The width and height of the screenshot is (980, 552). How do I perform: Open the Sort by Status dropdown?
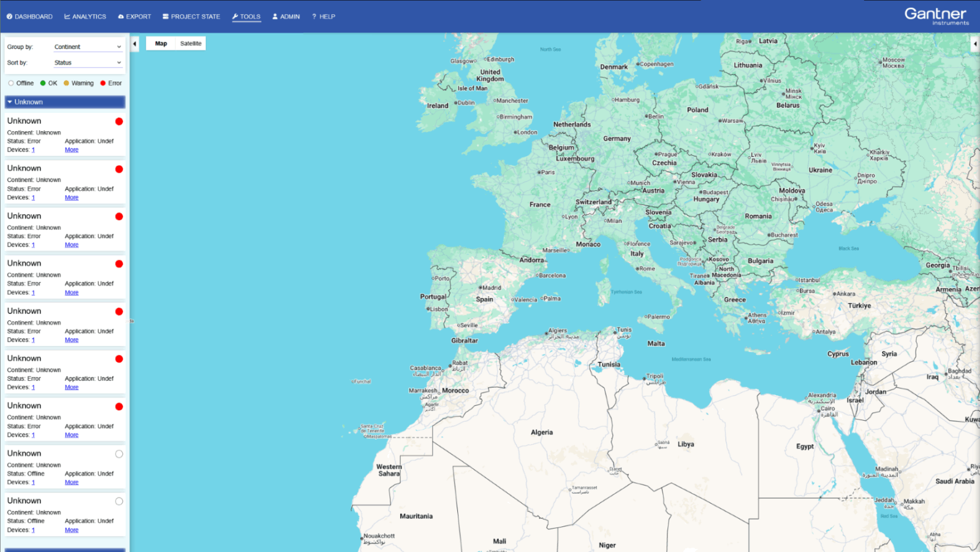(x=88, y=63)
